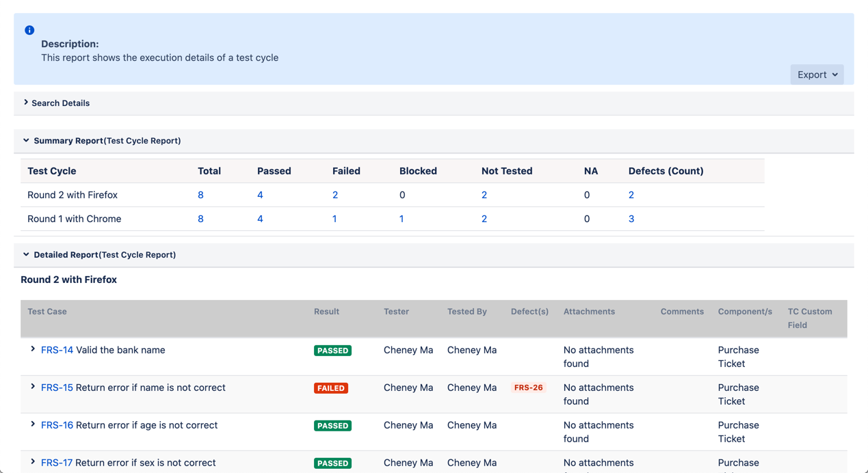Click the PASSED status badge for FRS-14

332,351
